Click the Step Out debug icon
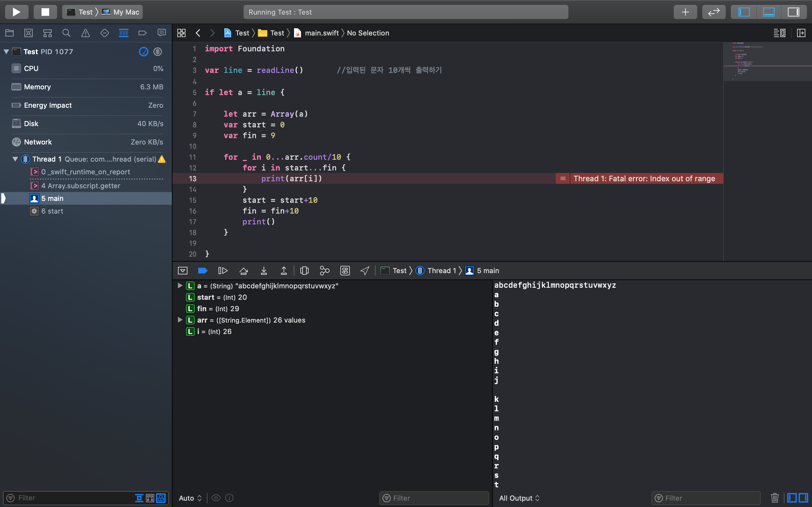The width and height of the screenshot is (812, 507). coord(284,271)
